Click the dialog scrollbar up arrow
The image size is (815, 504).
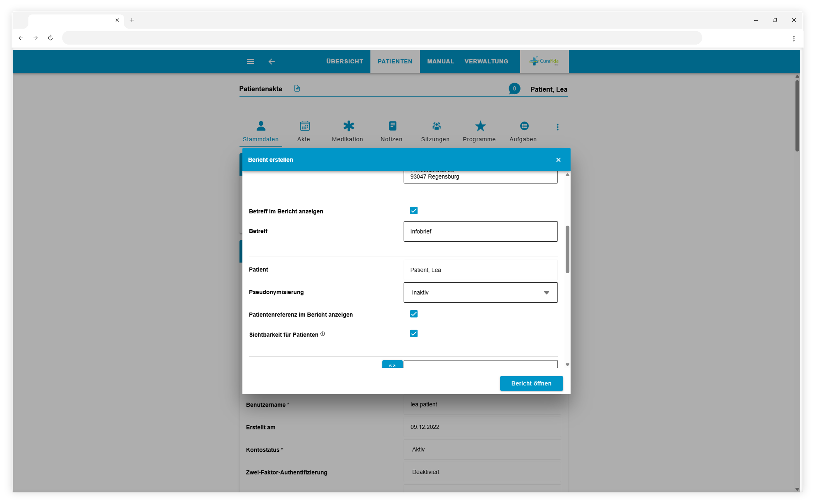pos(567,175)
